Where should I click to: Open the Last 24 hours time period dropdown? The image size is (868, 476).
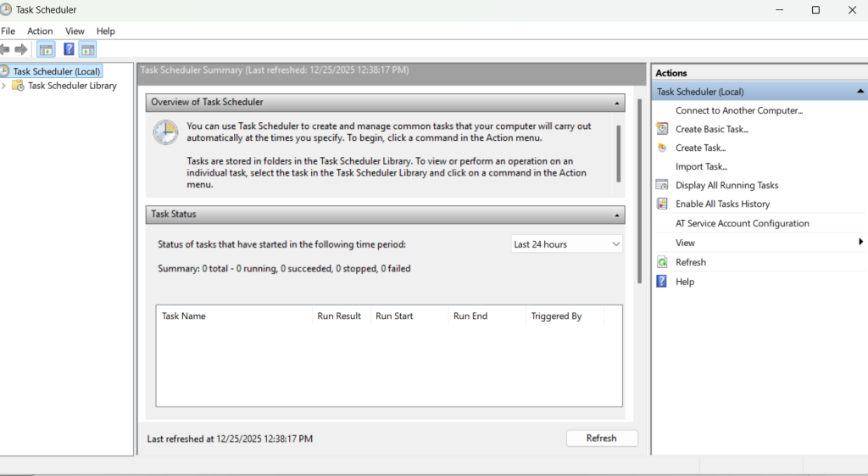566,244
